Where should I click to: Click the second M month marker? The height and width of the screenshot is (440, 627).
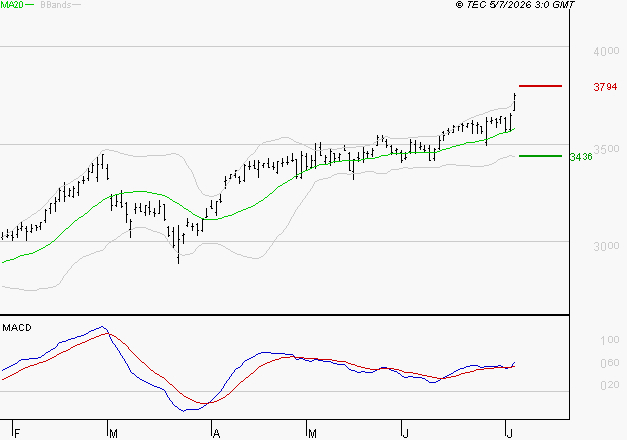click(x=312, y=434)
